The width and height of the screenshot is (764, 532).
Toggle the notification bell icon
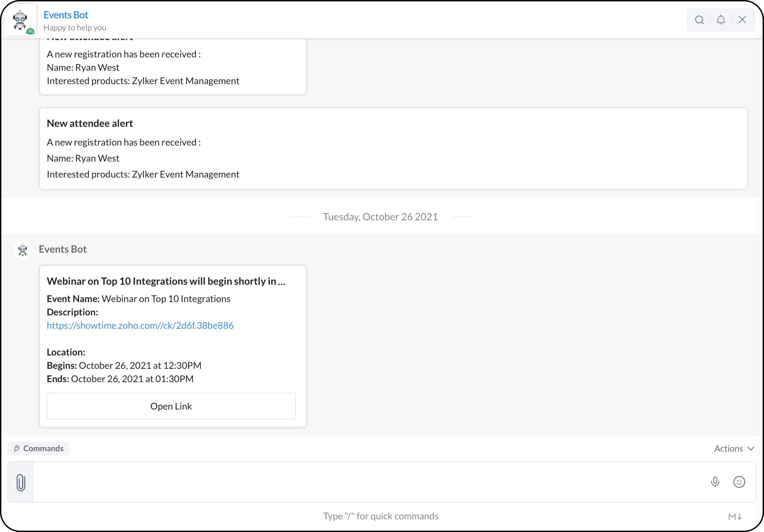[x=721, y=20]
